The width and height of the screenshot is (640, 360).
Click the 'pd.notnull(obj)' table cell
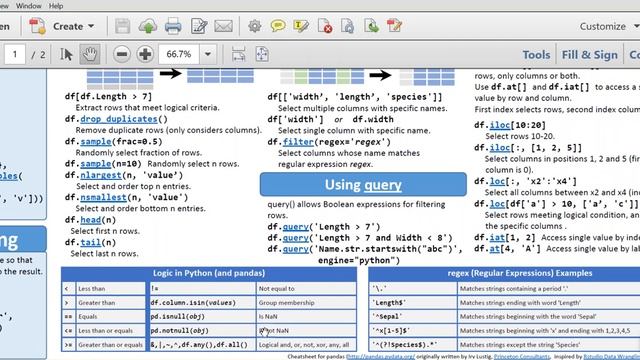coord(202,331)
